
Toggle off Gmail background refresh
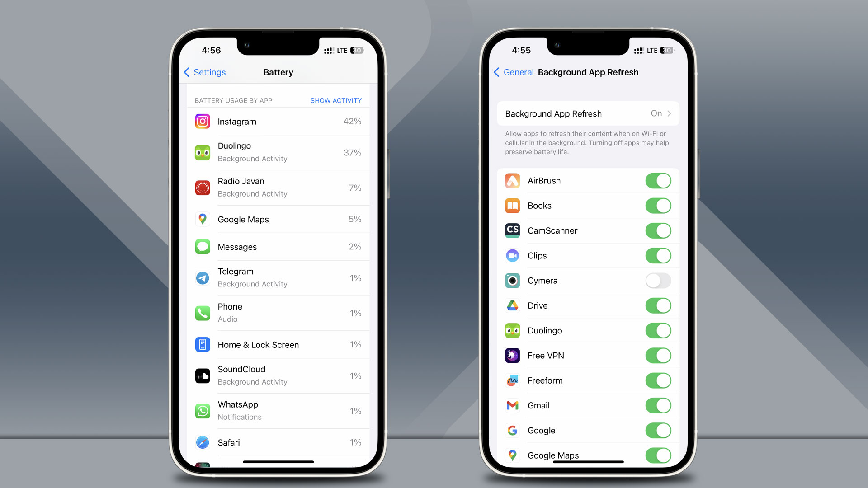[x=658, y=405]
